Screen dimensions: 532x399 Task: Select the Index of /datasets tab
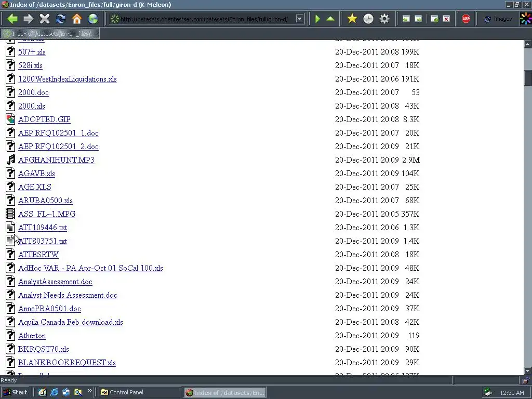point(50,34)
